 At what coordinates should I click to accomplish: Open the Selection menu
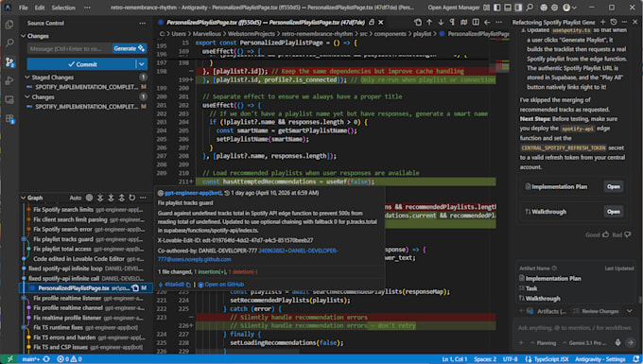click(63, 8)
